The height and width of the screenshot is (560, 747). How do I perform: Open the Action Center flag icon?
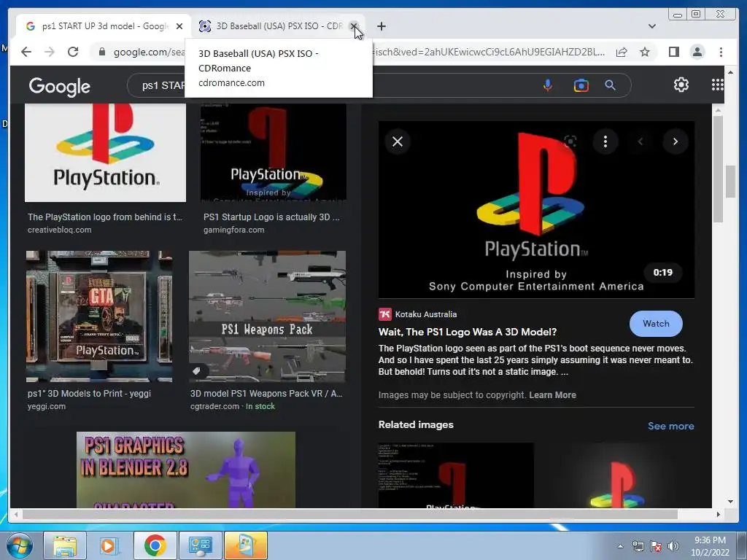click(x=656, y=546)
